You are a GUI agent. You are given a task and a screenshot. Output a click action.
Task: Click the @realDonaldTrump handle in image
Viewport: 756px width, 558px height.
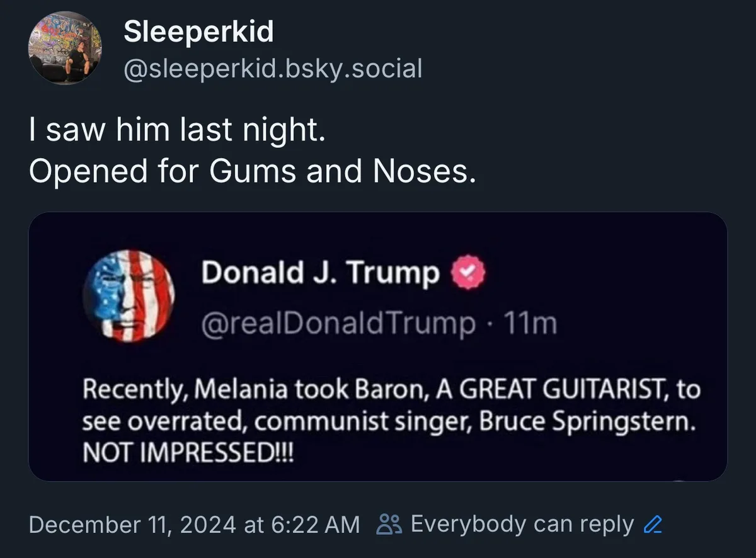[338, 324]
